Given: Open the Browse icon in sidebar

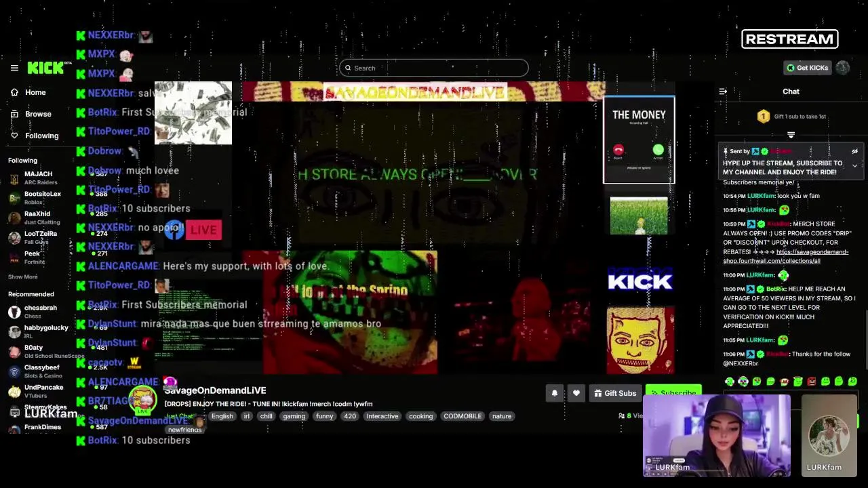Looking at the screenshot, I should tap(14, 114).
